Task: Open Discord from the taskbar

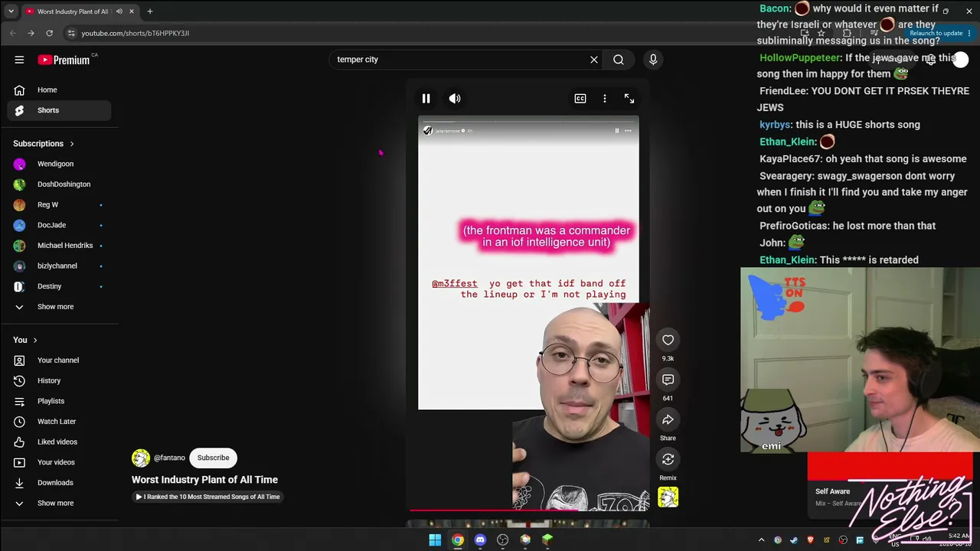Action: pyautogui.click(x=480, y=540)
